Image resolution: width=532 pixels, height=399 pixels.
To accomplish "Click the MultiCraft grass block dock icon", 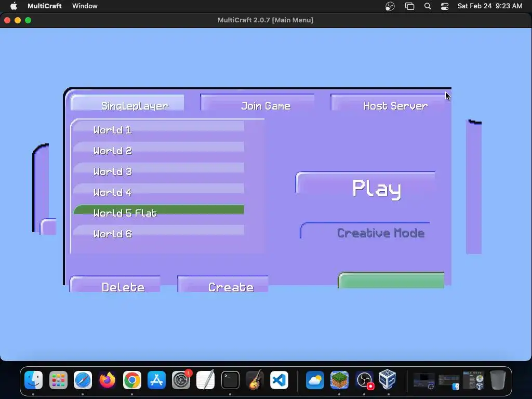I will tap(339, 380).
